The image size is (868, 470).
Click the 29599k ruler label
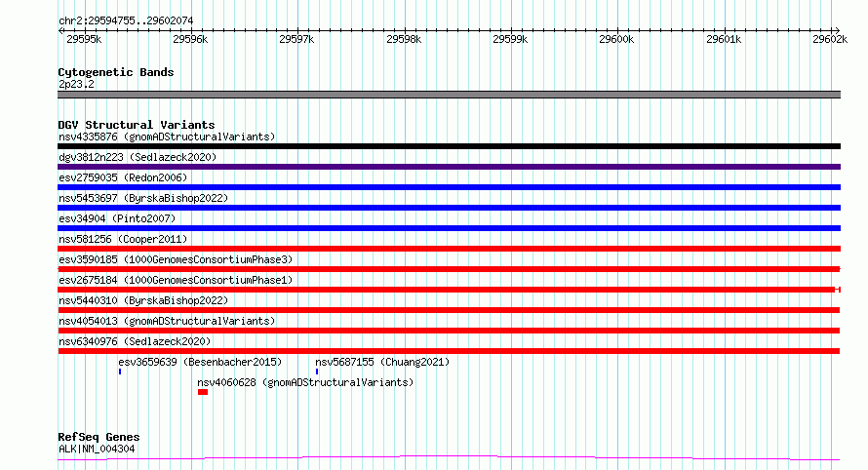pos(510,39)
